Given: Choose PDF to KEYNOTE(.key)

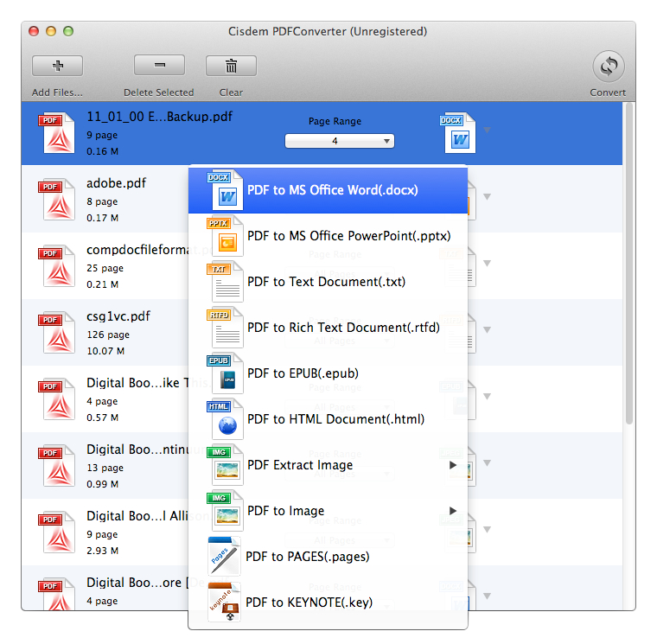Looking at the screenshot, I should (x=328, y=603).
